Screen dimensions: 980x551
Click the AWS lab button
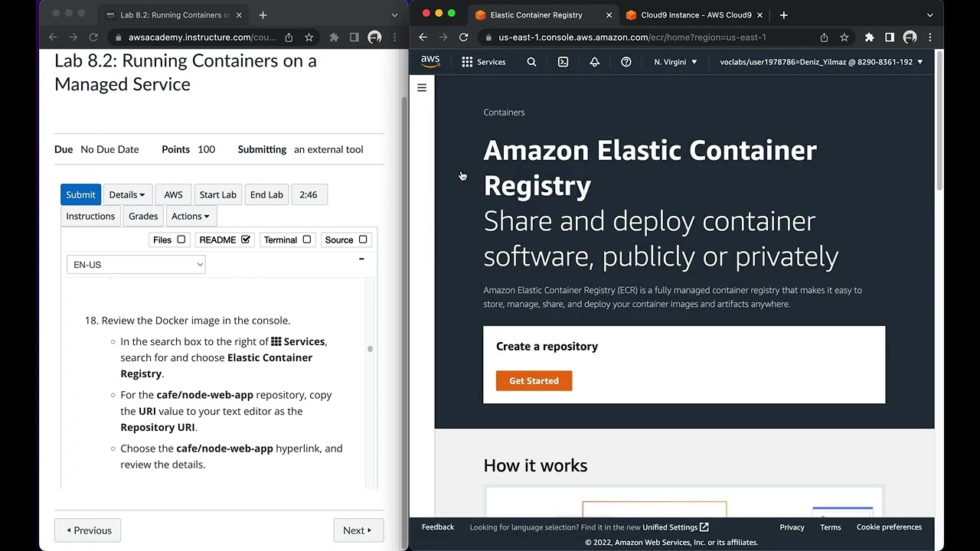(173, 194)
